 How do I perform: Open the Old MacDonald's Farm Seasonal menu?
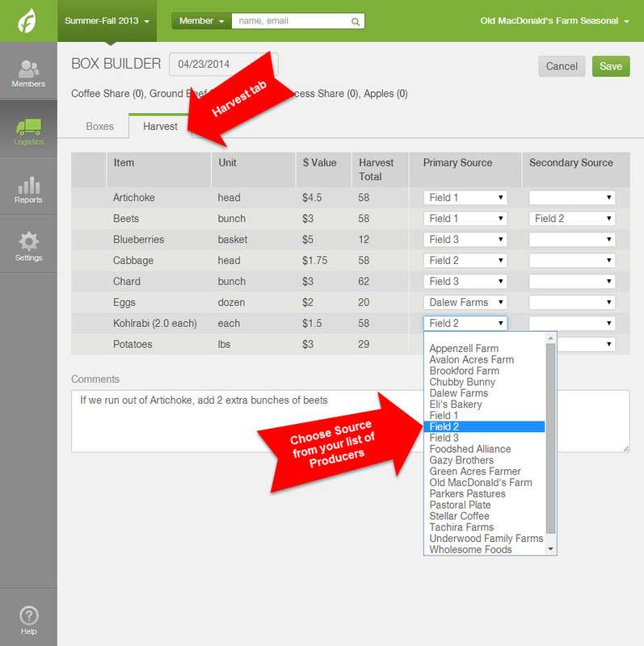pyautogui.click(x=554, y=21)
